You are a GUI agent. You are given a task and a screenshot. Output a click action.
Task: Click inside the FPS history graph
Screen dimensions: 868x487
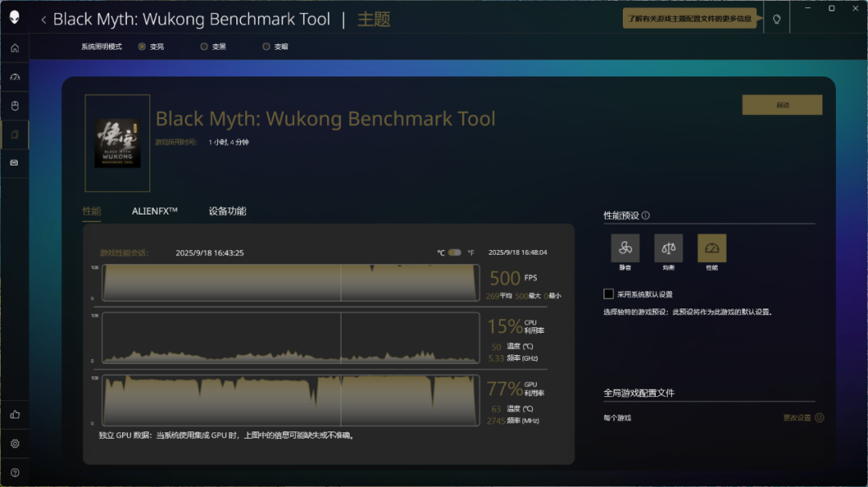(x=291, y=283)
